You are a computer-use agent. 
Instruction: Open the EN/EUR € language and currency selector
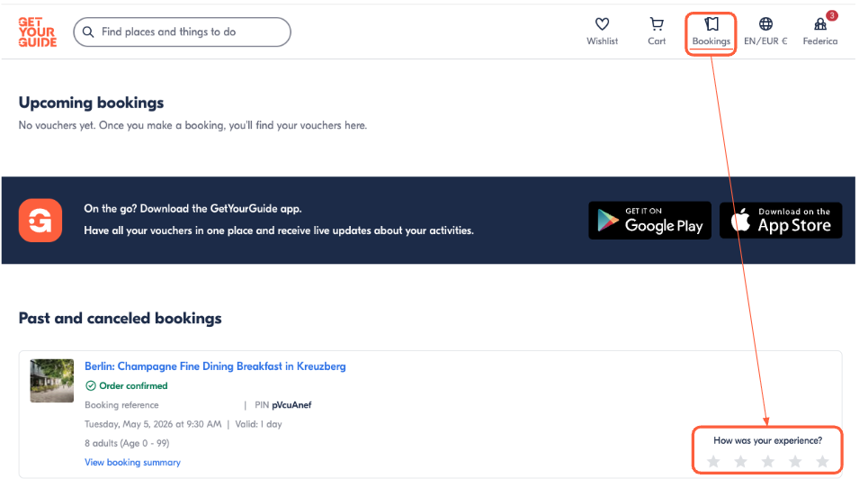click(765, 32)
